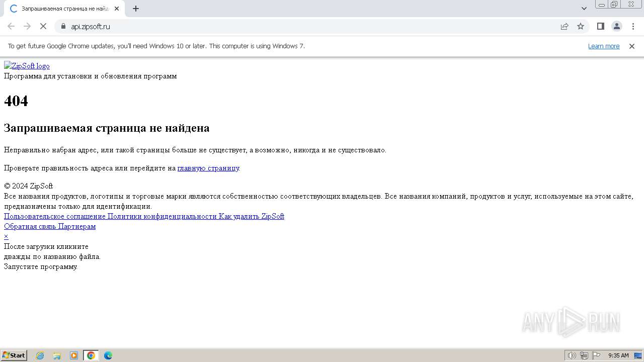Toggle the Chrome side panel icon
Image resolution: width=644 pixels, height=362 pixels.
(x=601, y=26)
